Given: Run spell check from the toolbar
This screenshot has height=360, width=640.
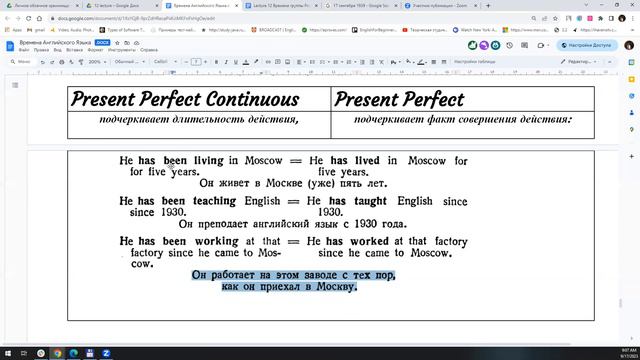Looking at the screenshot, I should point(71,62).
